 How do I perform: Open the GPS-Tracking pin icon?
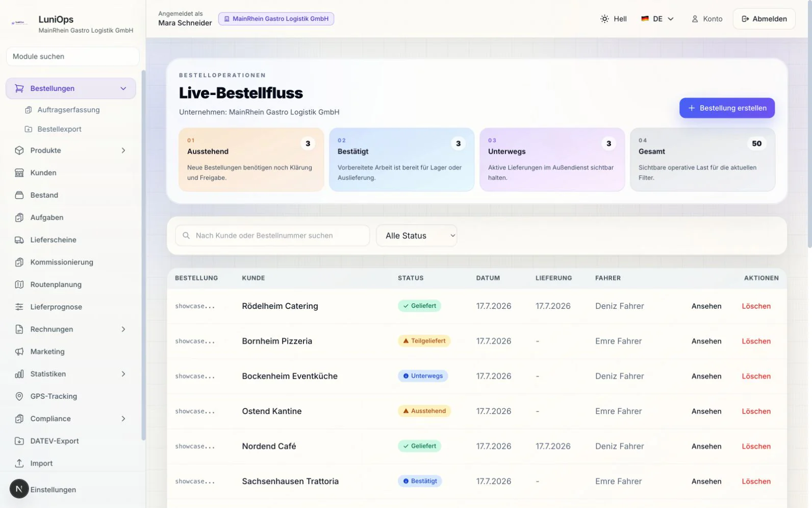coord(19,396)
